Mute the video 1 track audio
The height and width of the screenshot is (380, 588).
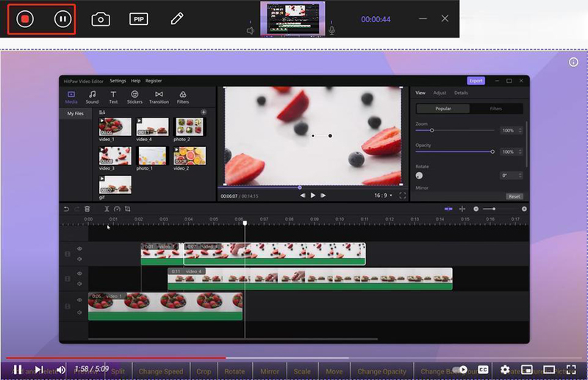tap(79, 312)
